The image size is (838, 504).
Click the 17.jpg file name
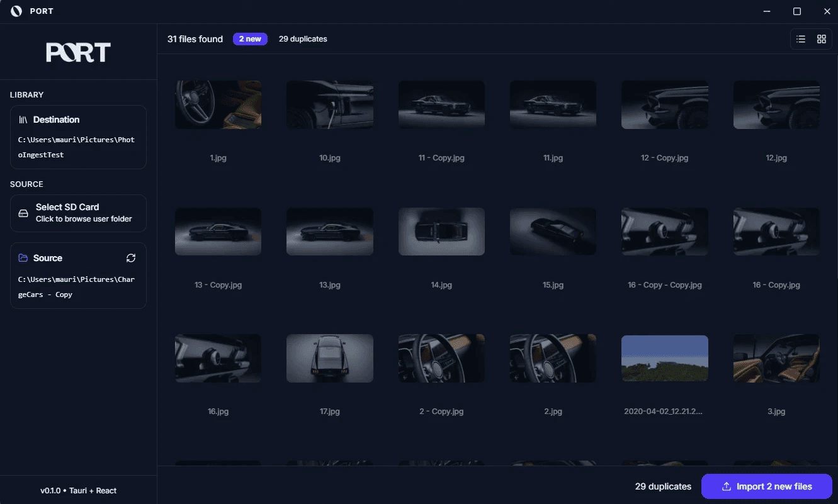pos(330,412)
